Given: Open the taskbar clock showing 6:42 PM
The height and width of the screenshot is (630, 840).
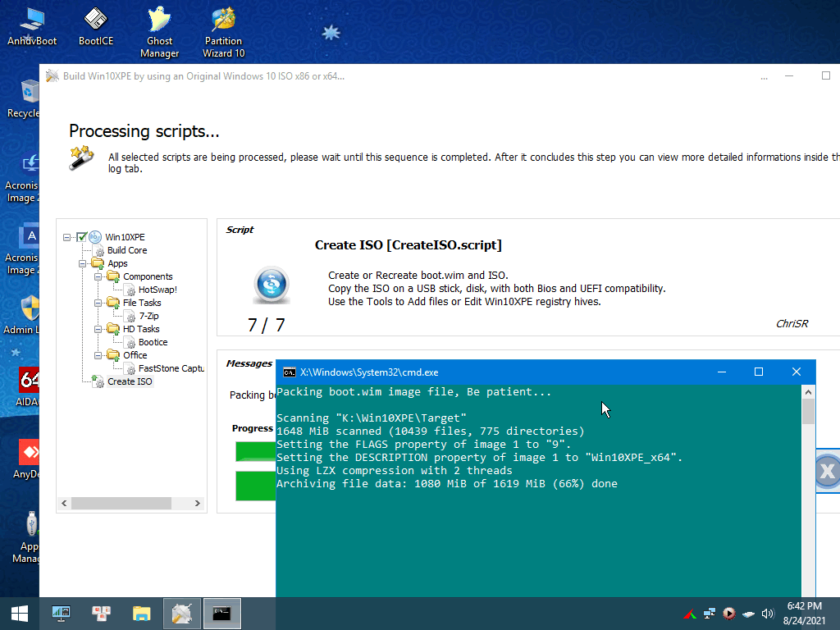Looking at the screenshot, I should pyautogui.click(x=804, y=614).
